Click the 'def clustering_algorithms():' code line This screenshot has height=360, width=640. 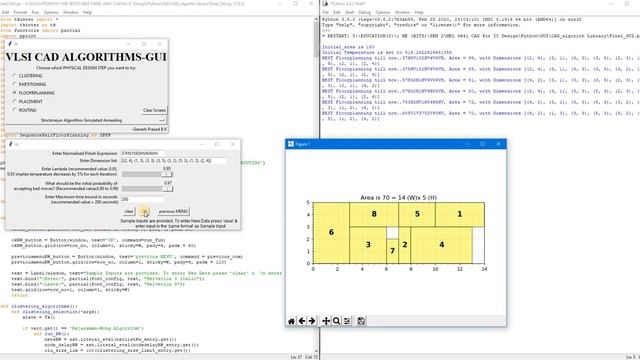coord(39,306)
